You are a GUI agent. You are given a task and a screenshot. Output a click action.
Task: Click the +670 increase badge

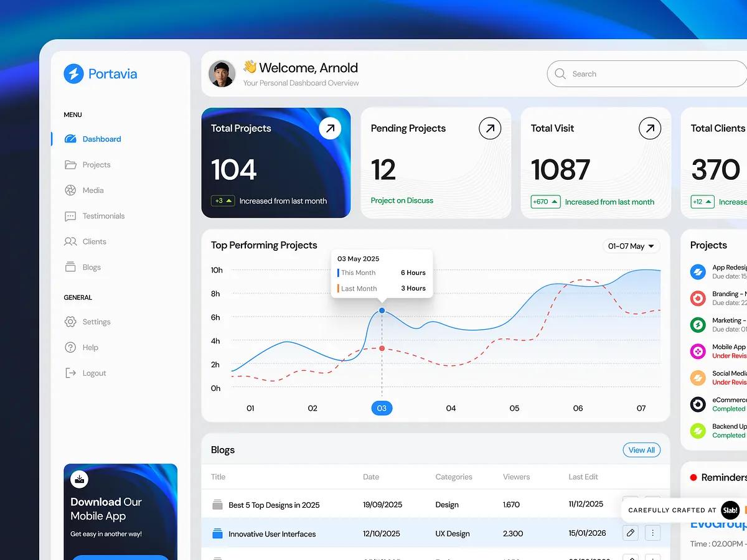(x=545, y=202)
